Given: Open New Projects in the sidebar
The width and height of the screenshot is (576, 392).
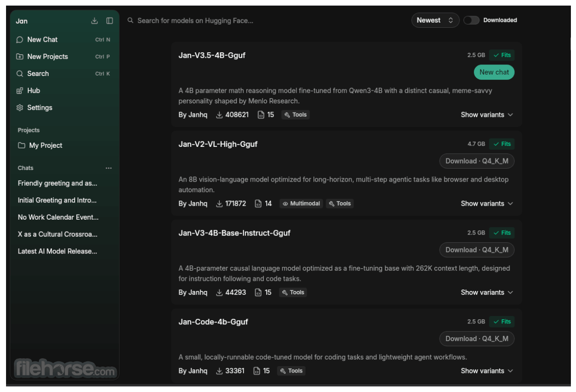Looking at the screenshot, I should 64,57.
